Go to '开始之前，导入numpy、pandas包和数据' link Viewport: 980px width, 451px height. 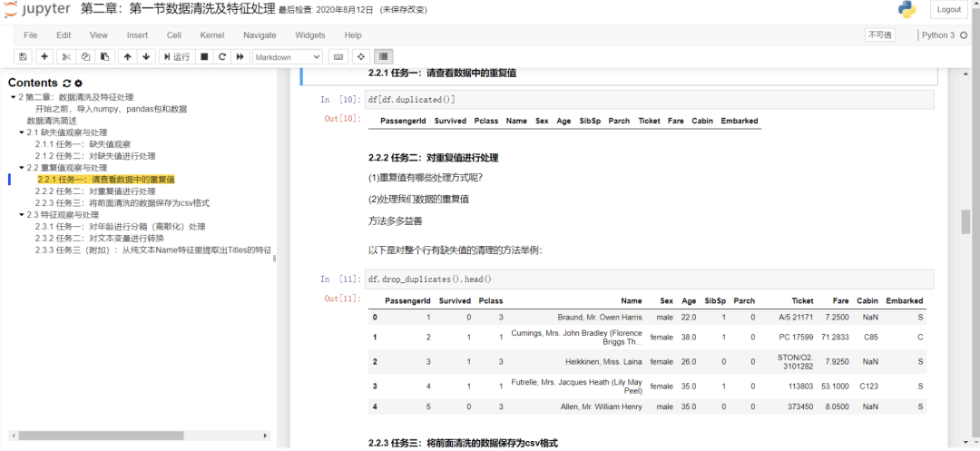pyautogui.click(x=111, y=109)
